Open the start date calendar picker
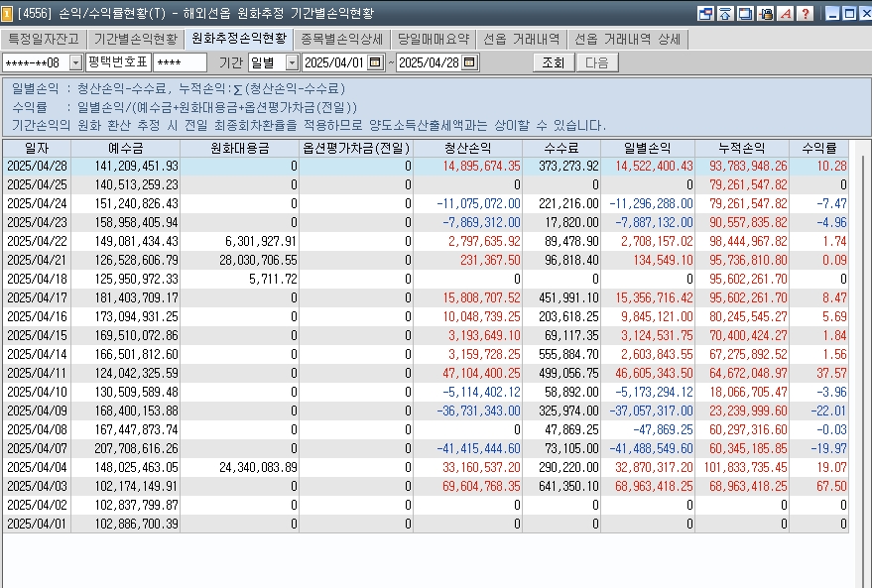 375,62
